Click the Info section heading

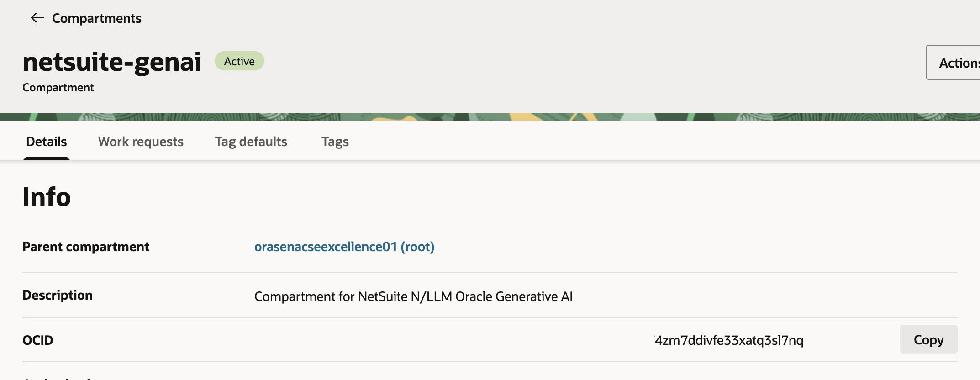click(x=47, y=197)
